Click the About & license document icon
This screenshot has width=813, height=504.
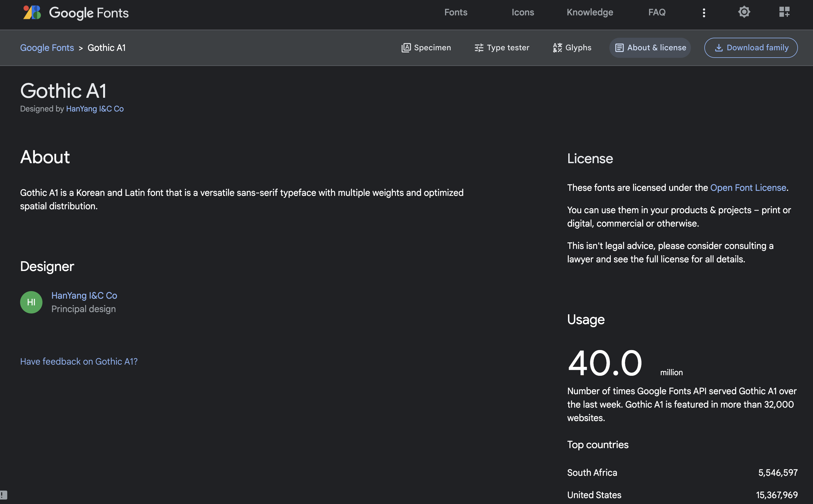[619, 48]
